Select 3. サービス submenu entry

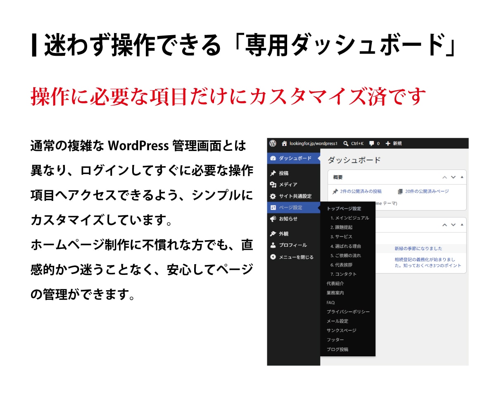(341, 237)
